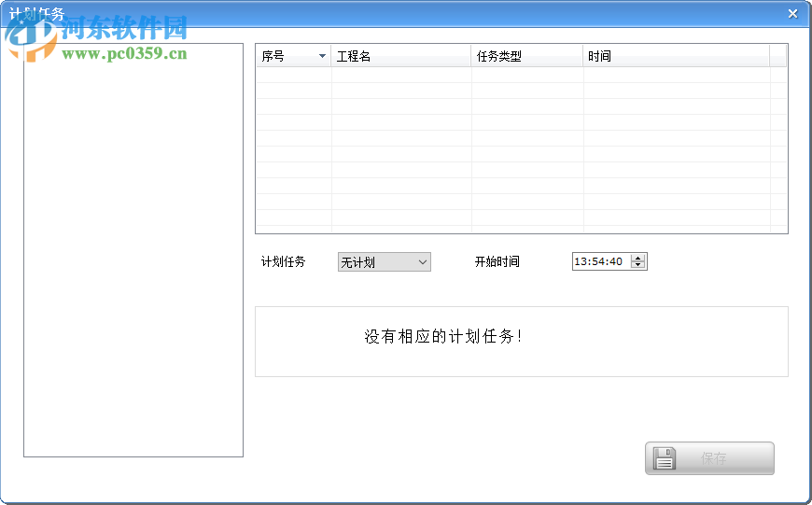Increase start time with the up spinner

[x=638, y=258]
